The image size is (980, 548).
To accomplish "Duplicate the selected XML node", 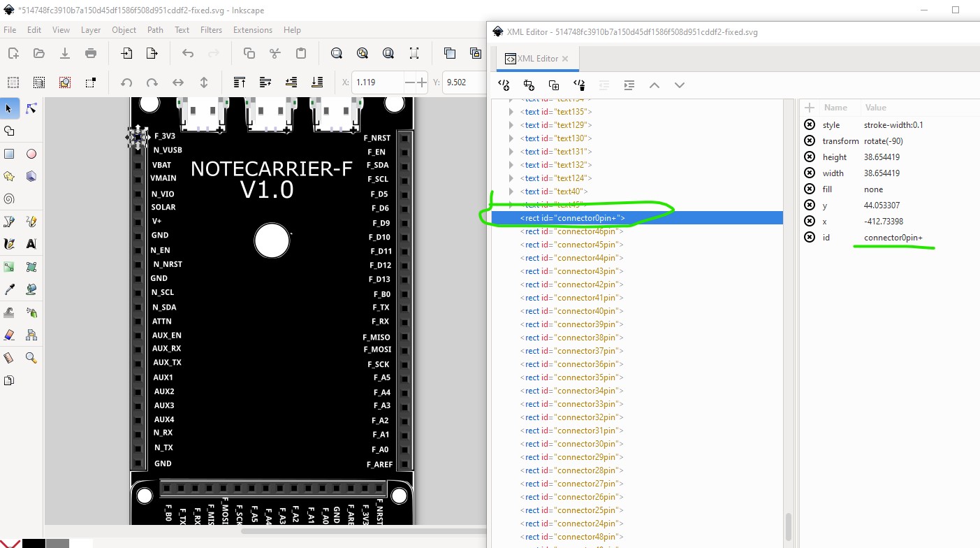I will coord(554,85).
